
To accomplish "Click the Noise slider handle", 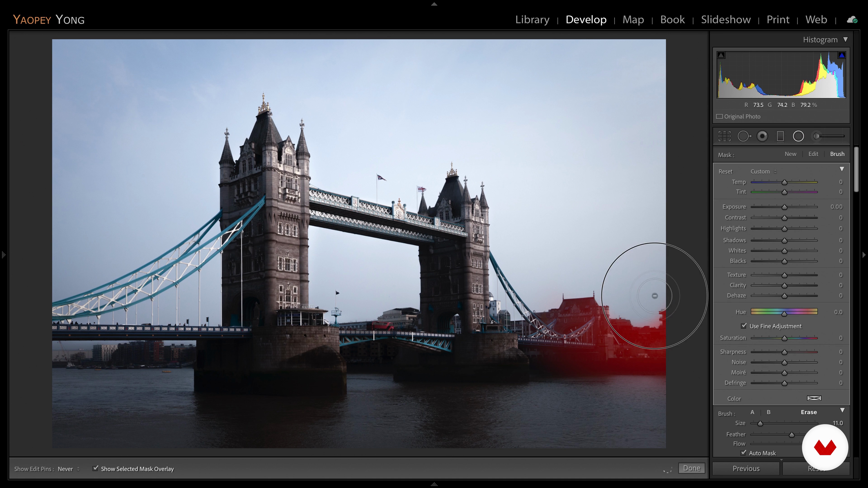I will click(784, 362).
